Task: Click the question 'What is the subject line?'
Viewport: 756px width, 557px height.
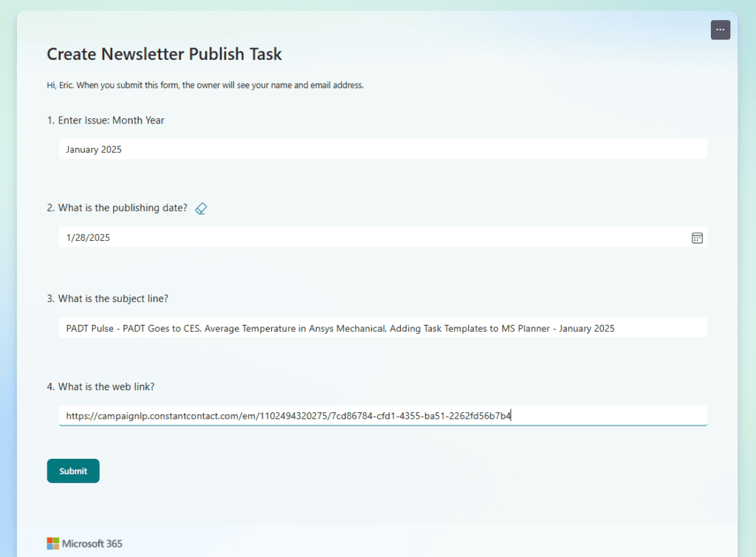Action: point(113,298)
